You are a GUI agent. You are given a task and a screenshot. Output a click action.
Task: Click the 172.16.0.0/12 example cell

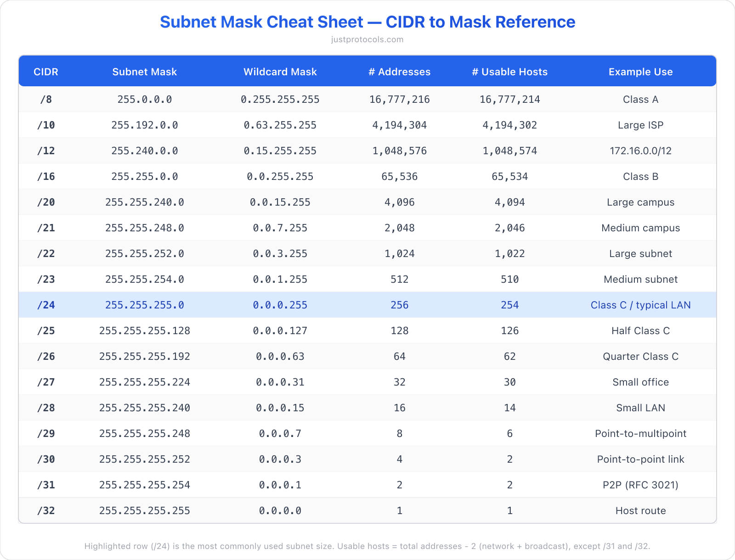(x=640, y=151)
